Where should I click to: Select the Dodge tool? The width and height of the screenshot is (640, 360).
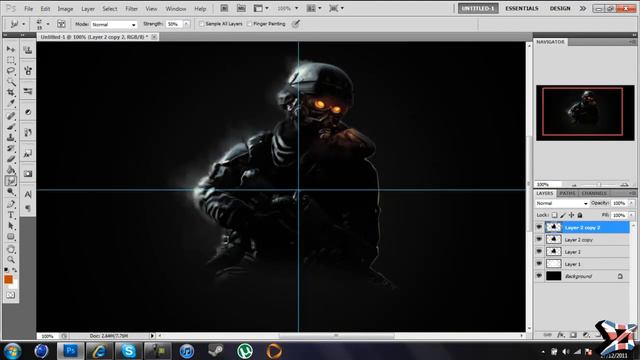click(11, 192)
